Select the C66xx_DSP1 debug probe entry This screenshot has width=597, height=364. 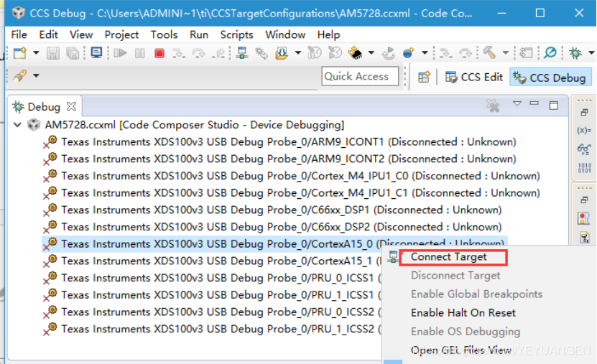coord(281,210)
